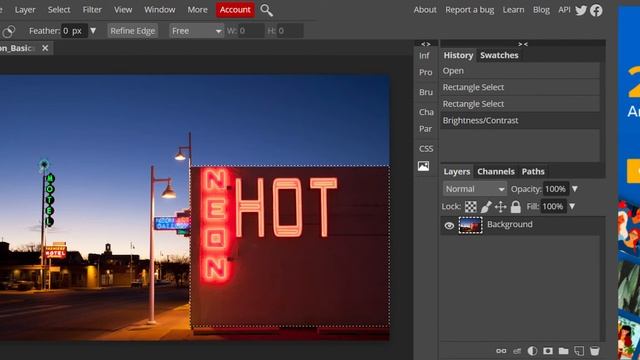Delete layer with trash icon

(595, 351)
